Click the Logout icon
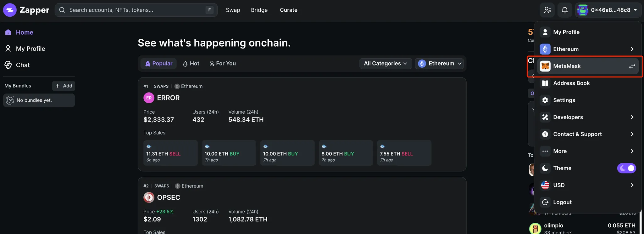 tap(545, 202)
